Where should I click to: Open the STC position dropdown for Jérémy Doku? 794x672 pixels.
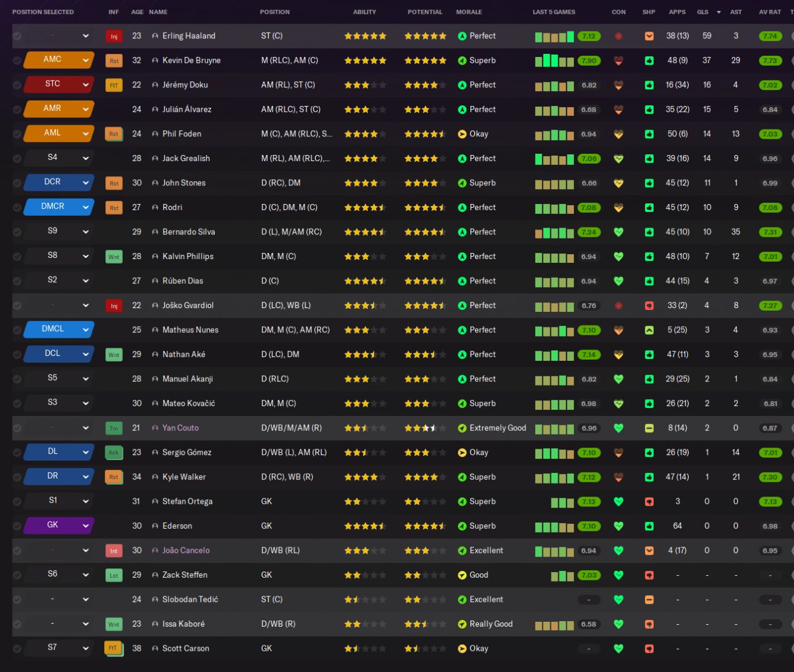[x=59, y=84]
